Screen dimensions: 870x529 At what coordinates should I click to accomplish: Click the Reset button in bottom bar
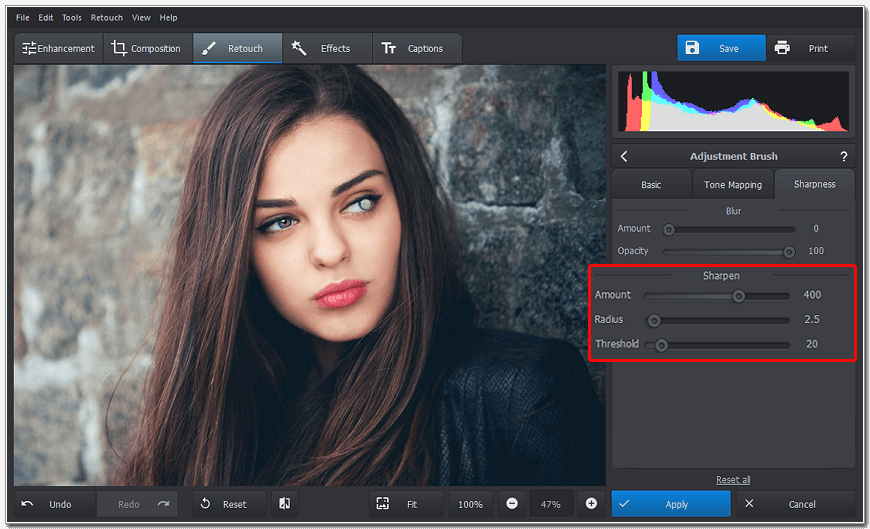tap(229, 504)
